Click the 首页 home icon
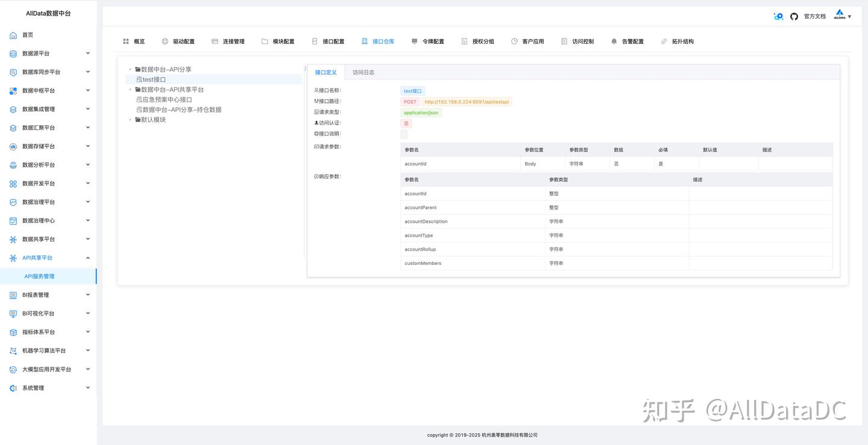The height and width of the screenshot is (445, 868). pyautogui.click(x=13, y=35)
